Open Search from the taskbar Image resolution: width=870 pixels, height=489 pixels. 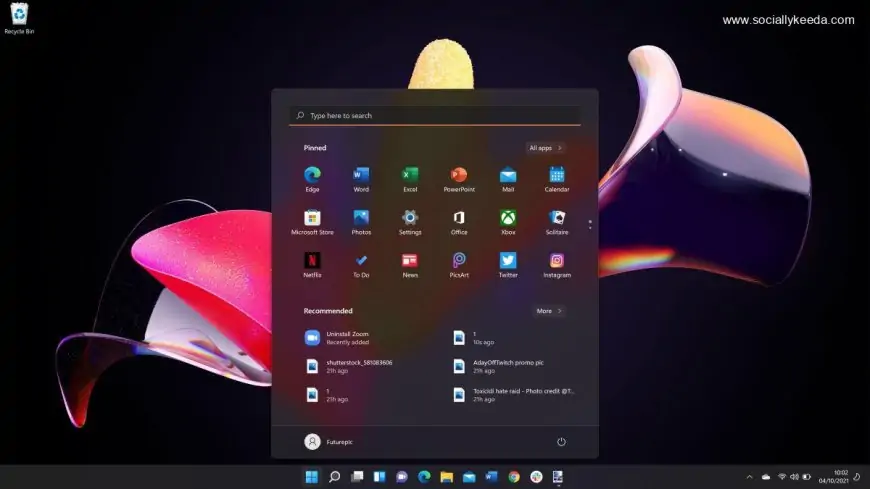pyautogui.click(x=335, y=477)
